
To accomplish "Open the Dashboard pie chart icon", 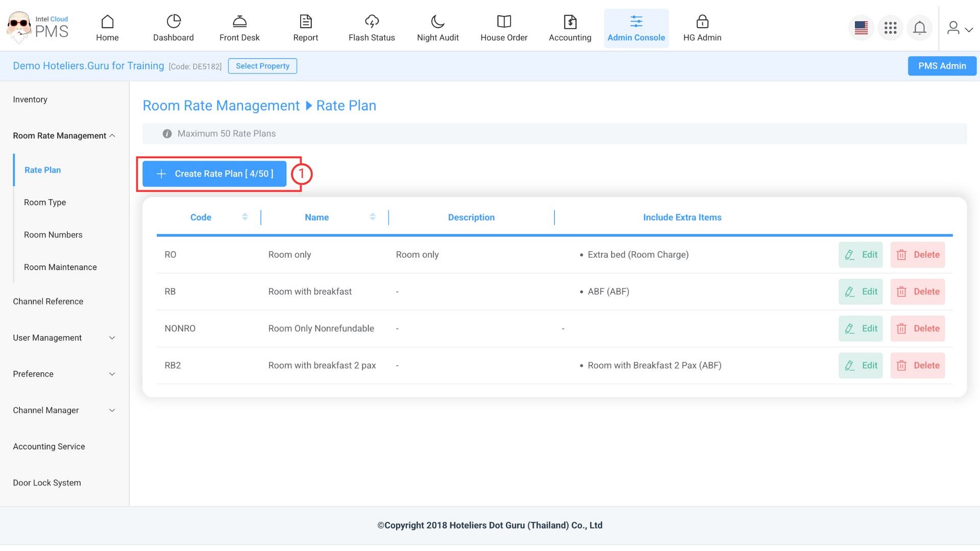I will [x=174, y=21].
